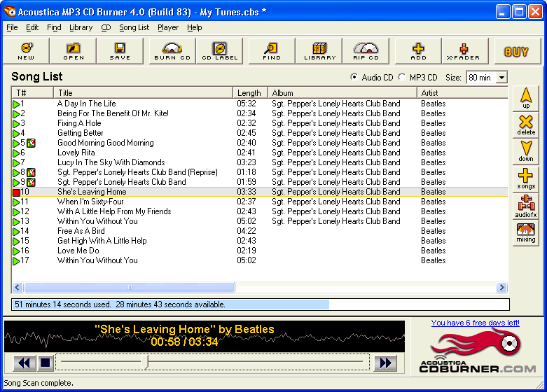Select 'Free As A Bird' song
Viewport: 547px width, 392px height.
pos(260,231)
